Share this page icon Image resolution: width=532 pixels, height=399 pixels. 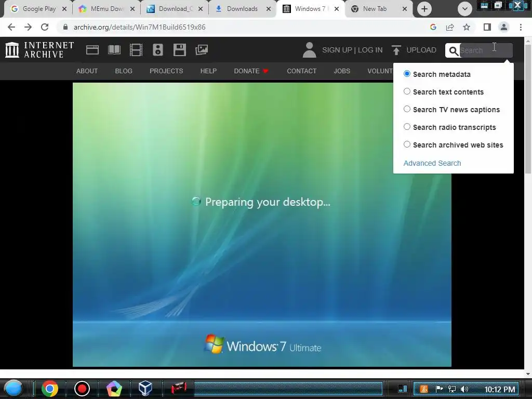450,27
